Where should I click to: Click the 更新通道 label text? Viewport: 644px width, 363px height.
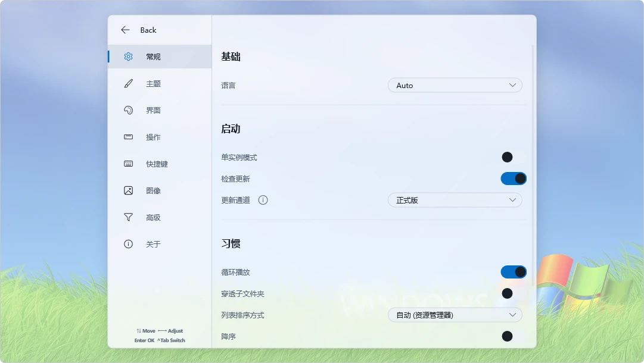coord(236,200)
